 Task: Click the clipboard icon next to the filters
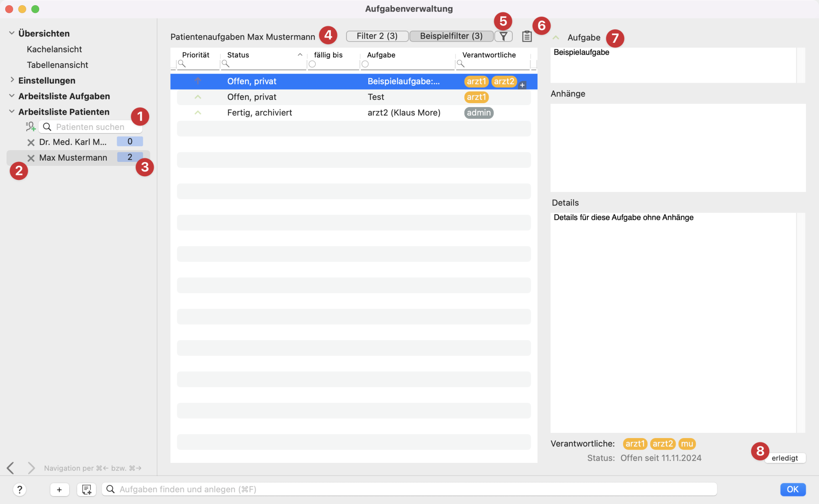[527, 36]
